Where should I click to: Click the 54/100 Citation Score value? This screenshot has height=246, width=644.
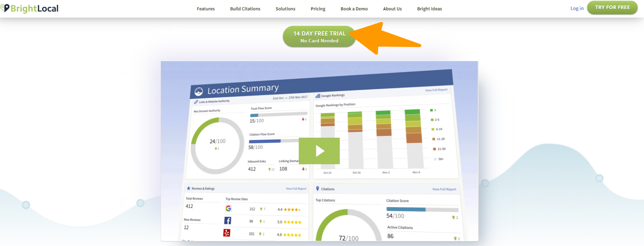tap(395, 216)
